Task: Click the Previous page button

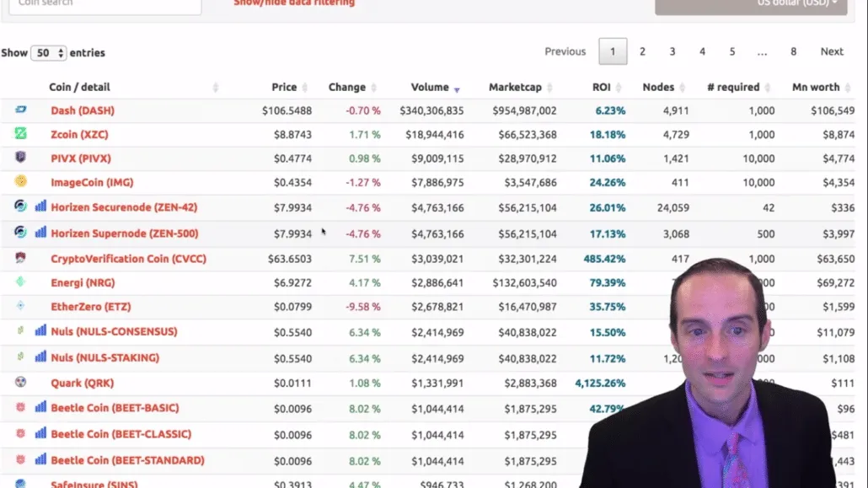Action: (x=565, y=51)
